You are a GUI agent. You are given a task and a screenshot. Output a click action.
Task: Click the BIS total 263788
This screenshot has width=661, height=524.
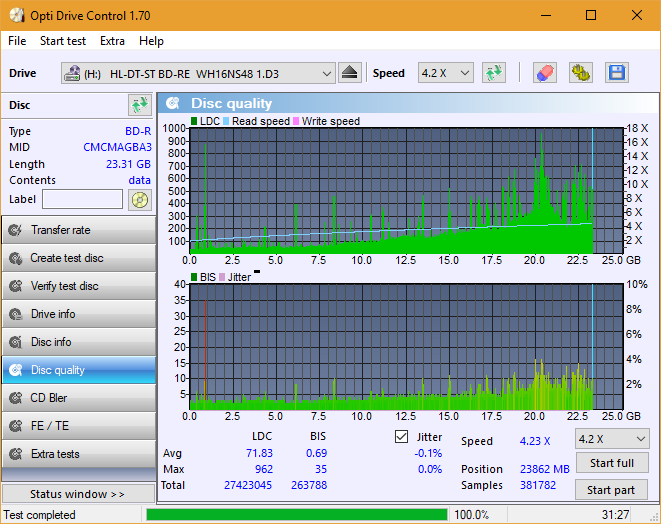click(309, 485)
